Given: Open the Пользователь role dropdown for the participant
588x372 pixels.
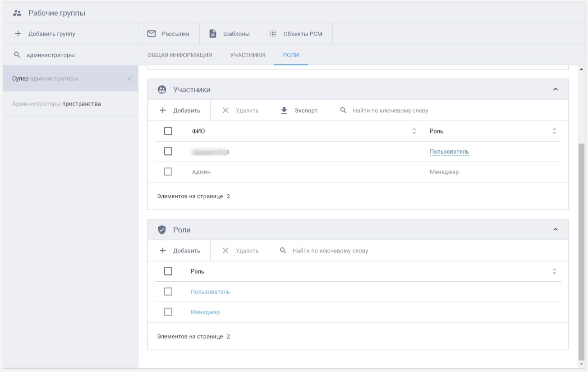Looking at the screenshot, I should (449, 152).
